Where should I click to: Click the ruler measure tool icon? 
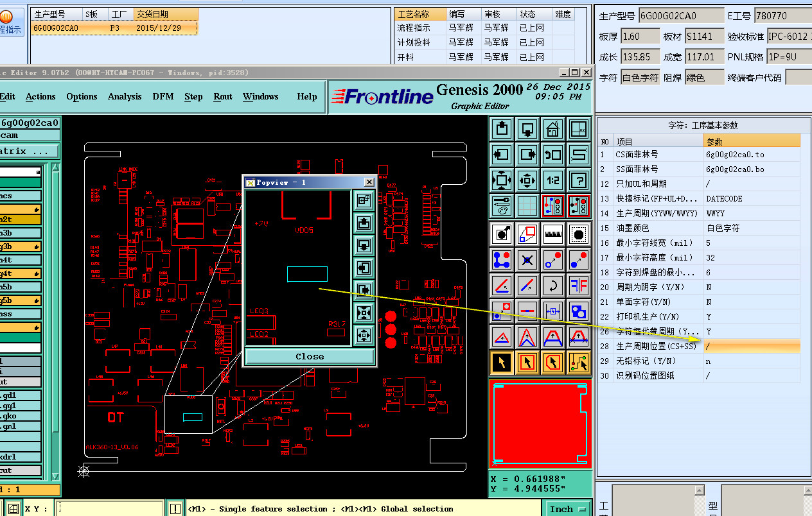(552, 234)
